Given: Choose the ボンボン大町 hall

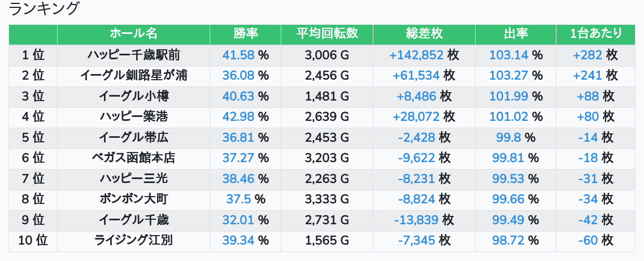Looking at the screenshot, I should 133,199.
